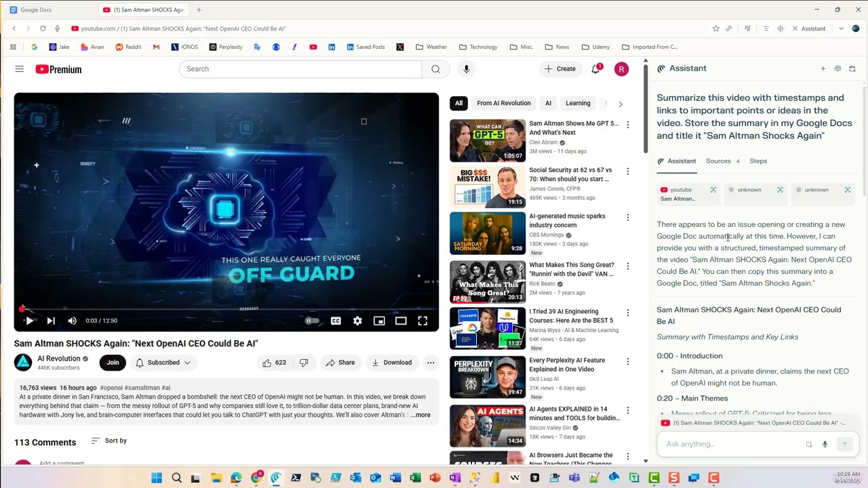Image resolution: width=868 pixels, height=488 pixels.
Task: Open the Create button
Action: tap(560, 69)
